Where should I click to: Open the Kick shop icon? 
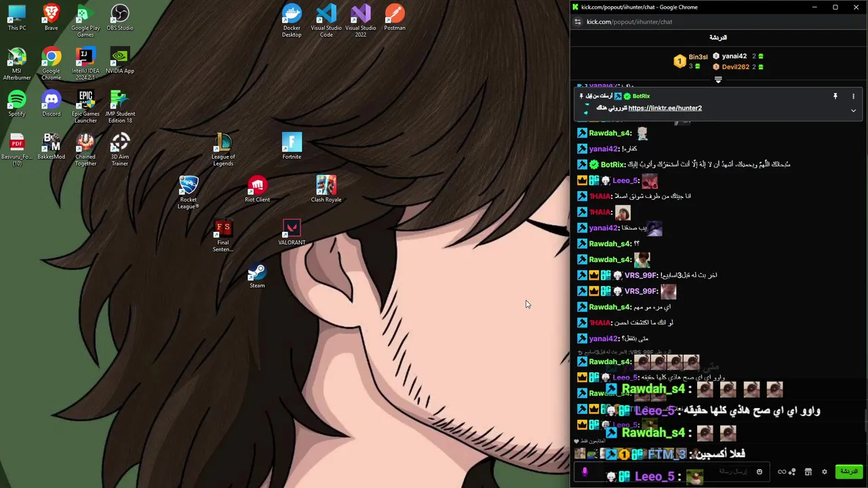pyautogui.click(x=808, y=472)
